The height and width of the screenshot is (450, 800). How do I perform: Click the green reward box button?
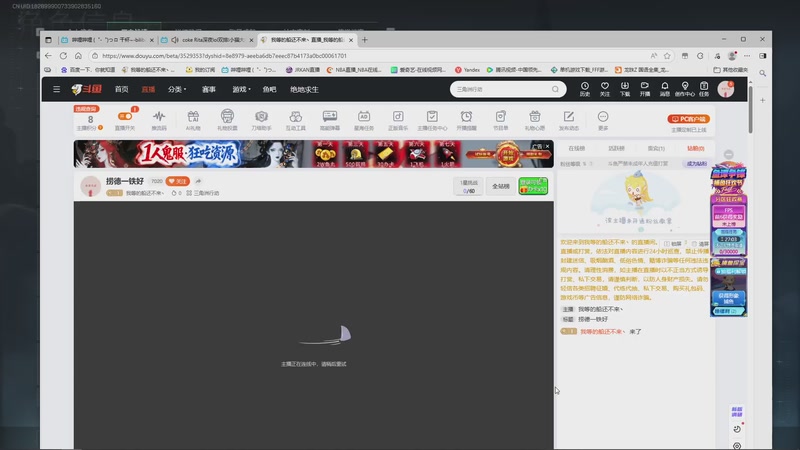coord(533,186)
